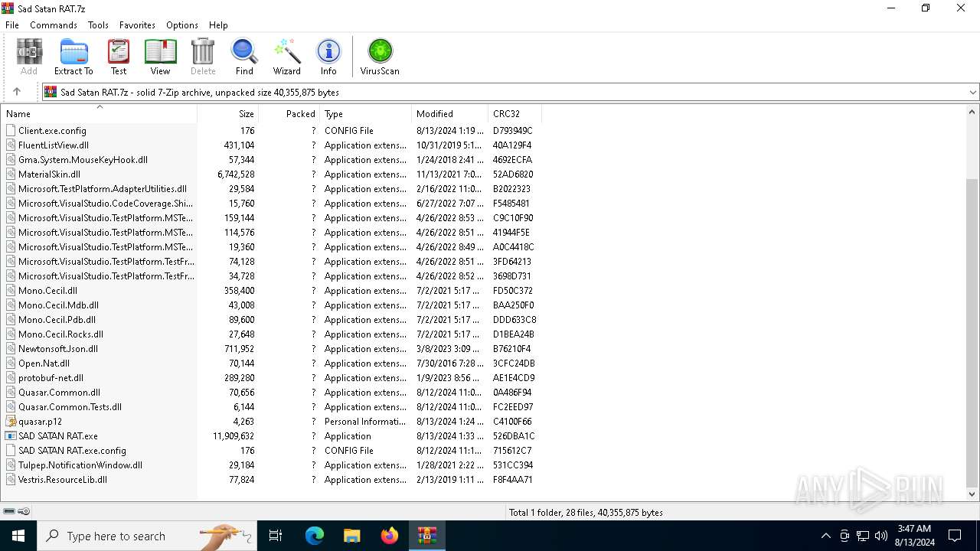Select Microsoft.TestPlatform.AdapterUtilities.dll file

click(103, 189)
